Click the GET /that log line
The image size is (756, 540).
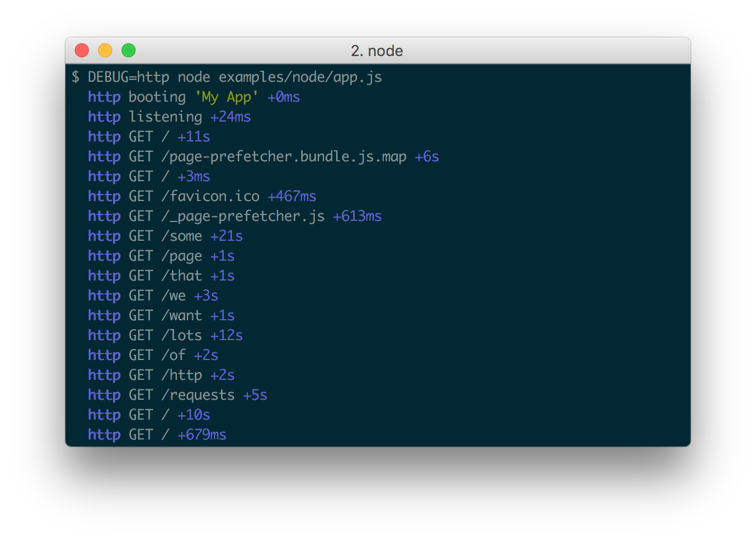(165, 276)
